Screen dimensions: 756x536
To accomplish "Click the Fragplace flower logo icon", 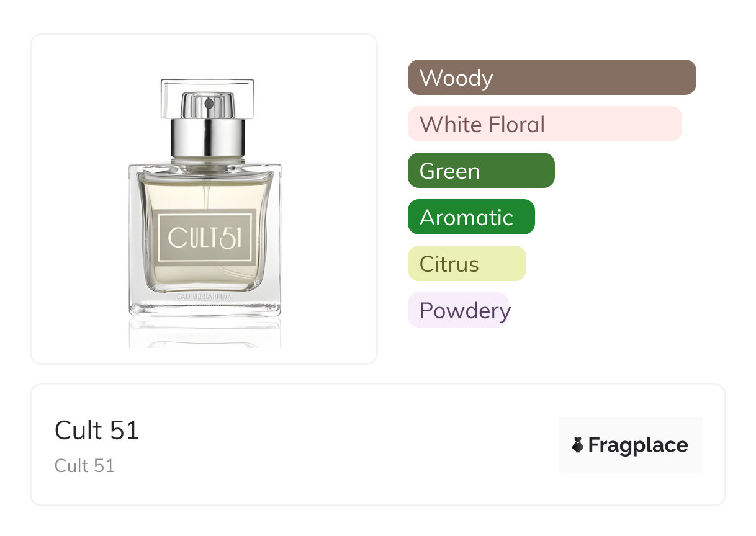I will tap(578, 445).
